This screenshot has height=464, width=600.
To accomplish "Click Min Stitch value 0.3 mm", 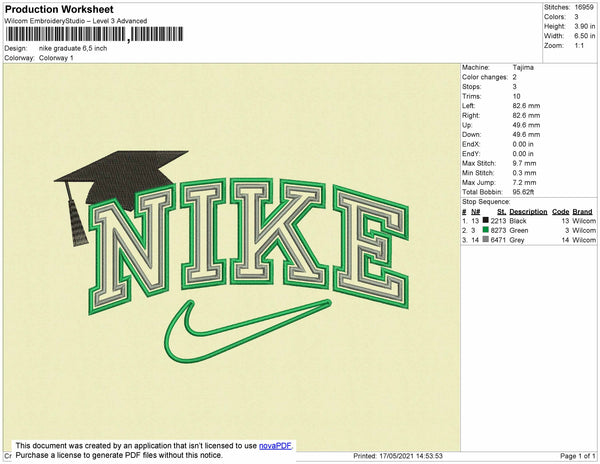I will point(524,173).
